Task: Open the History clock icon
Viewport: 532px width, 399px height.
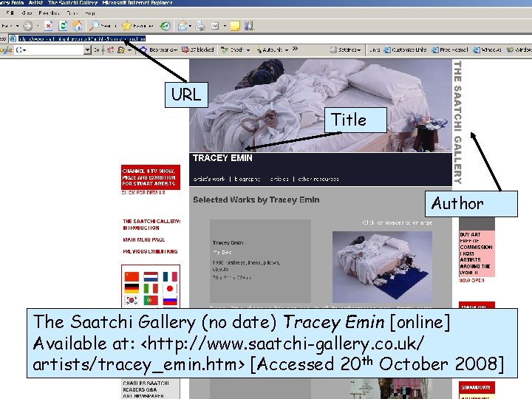Action: click(166, 26)
